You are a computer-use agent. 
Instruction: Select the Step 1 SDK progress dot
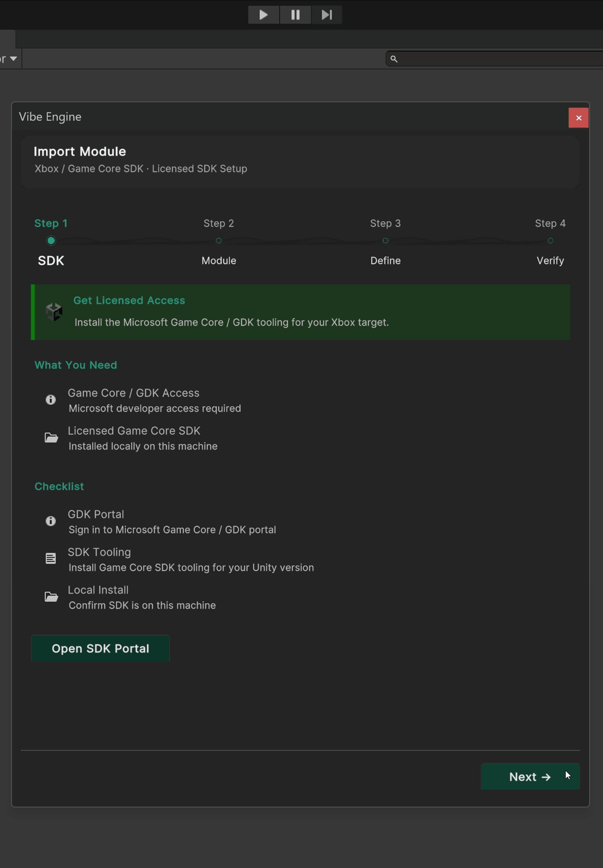tap(51, 241)
